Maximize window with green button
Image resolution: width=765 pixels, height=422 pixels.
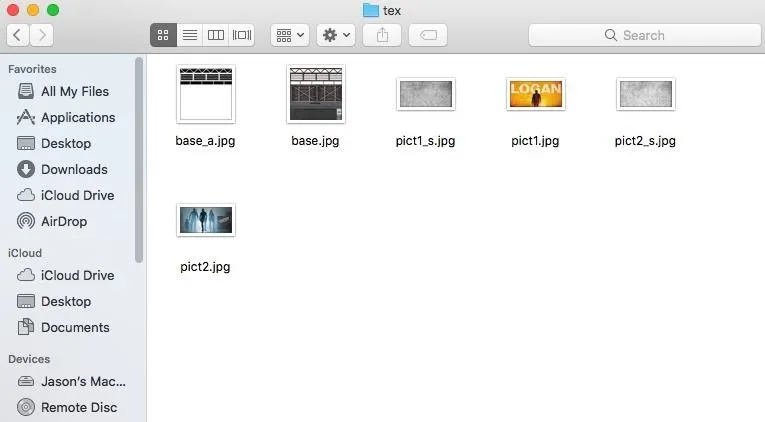pyautogui.click(x=53, y=10)
